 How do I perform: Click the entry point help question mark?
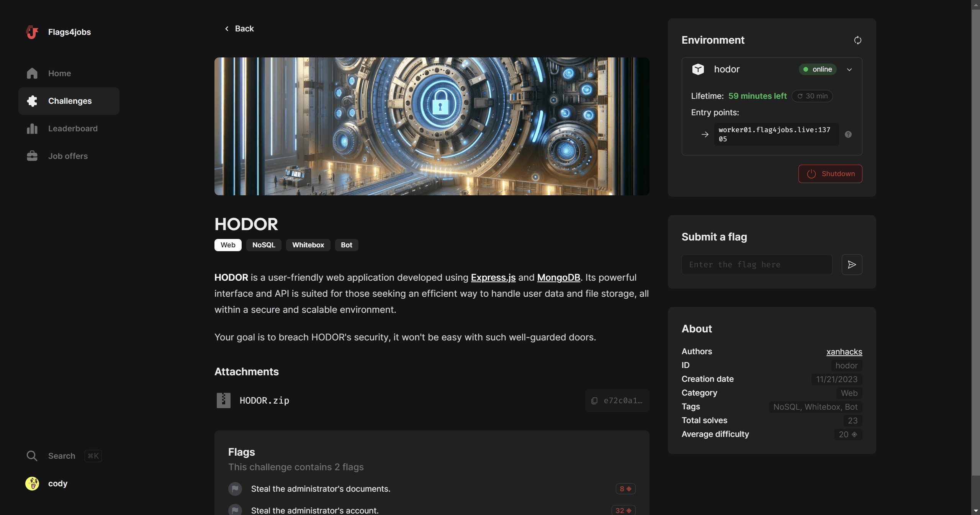click(x=848, y=134)
